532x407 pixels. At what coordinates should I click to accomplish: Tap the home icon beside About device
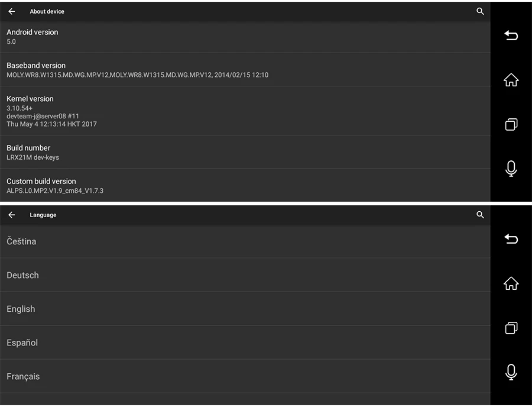coord(511,80)
